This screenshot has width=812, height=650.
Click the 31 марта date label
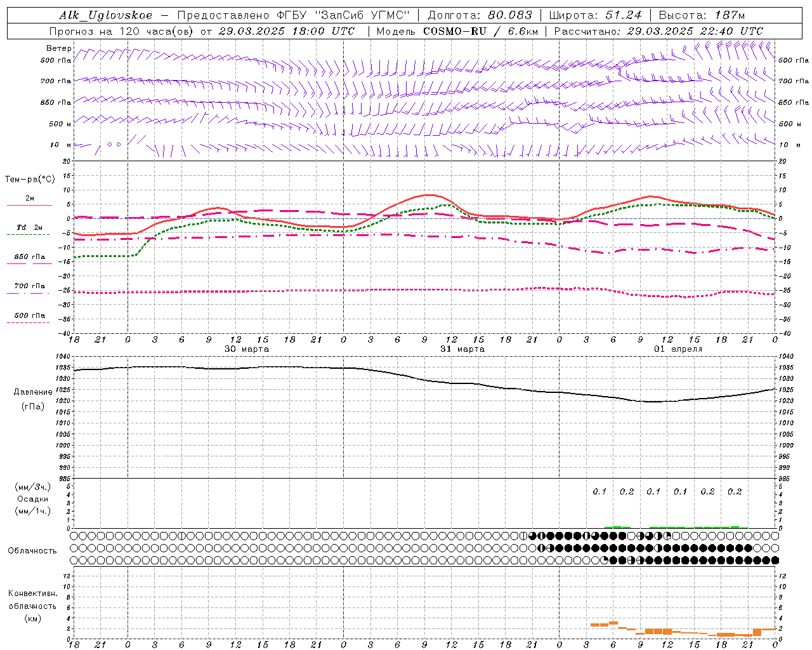pos(462,349)
